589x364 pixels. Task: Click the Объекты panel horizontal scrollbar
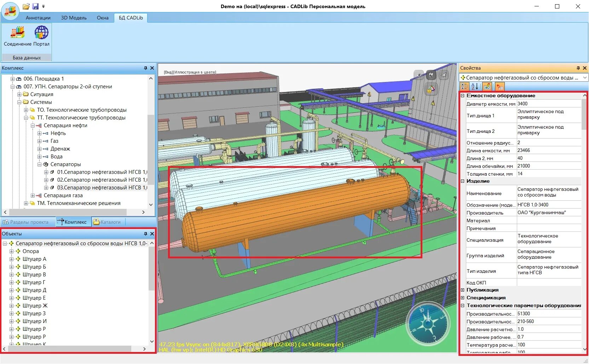(70, 349)
